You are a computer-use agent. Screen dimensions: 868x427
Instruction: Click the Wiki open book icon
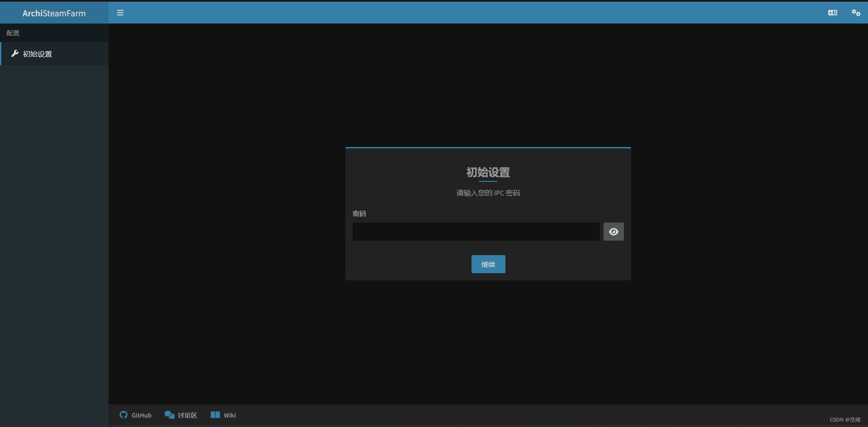click(x=215, y=415)
